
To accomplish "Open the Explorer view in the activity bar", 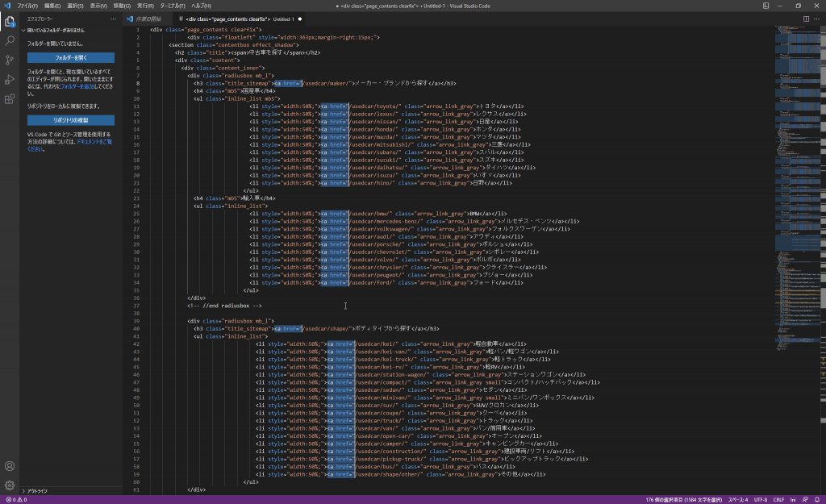I will (10, 22).
